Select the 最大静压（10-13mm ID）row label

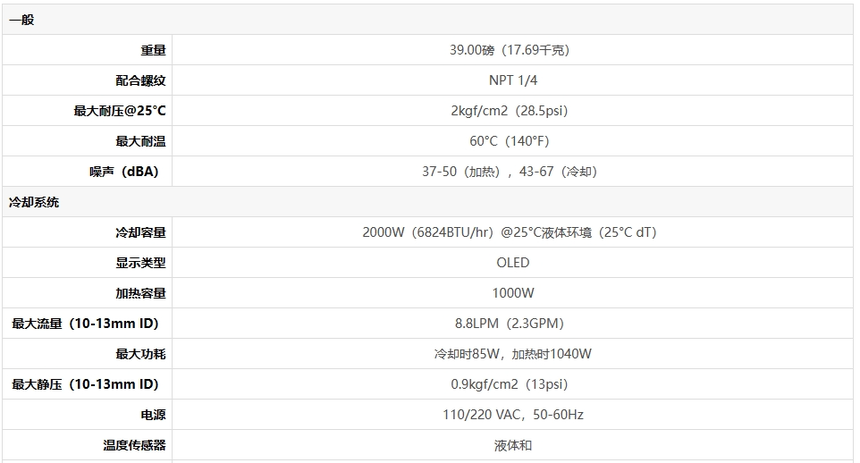point(85,384)
